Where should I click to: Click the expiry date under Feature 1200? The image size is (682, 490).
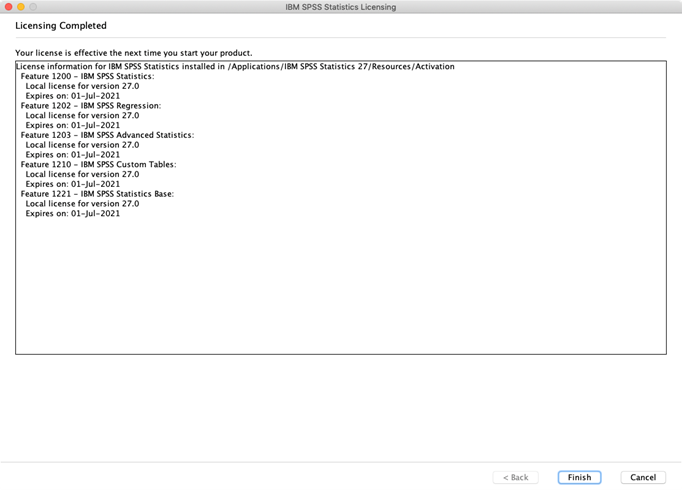coord(73,96)
